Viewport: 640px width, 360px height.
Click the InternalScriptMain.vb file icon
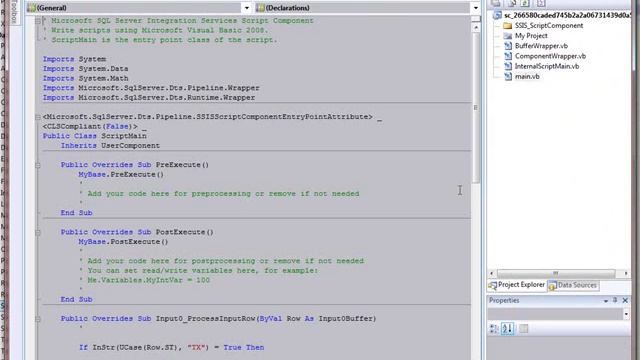pyautogui.click(x=508, y=66)
